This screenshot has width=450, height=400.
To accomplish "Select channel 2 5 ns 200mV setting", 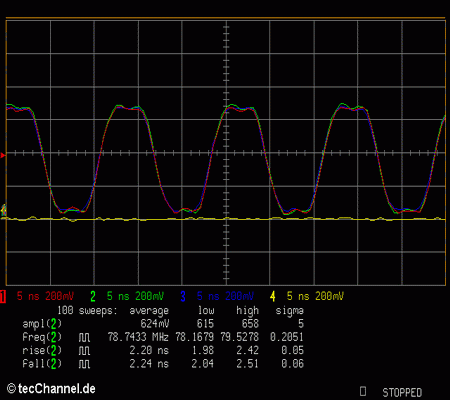I will pos(135,296).
